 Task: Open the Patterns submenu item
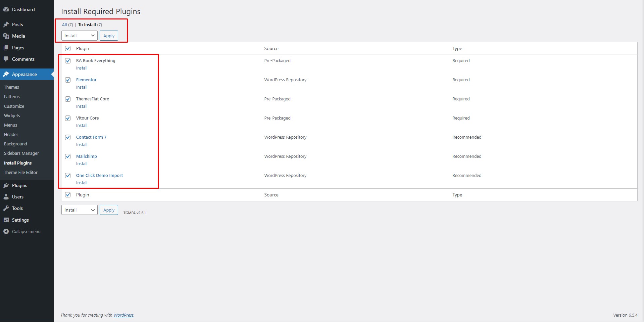[12, 96]
